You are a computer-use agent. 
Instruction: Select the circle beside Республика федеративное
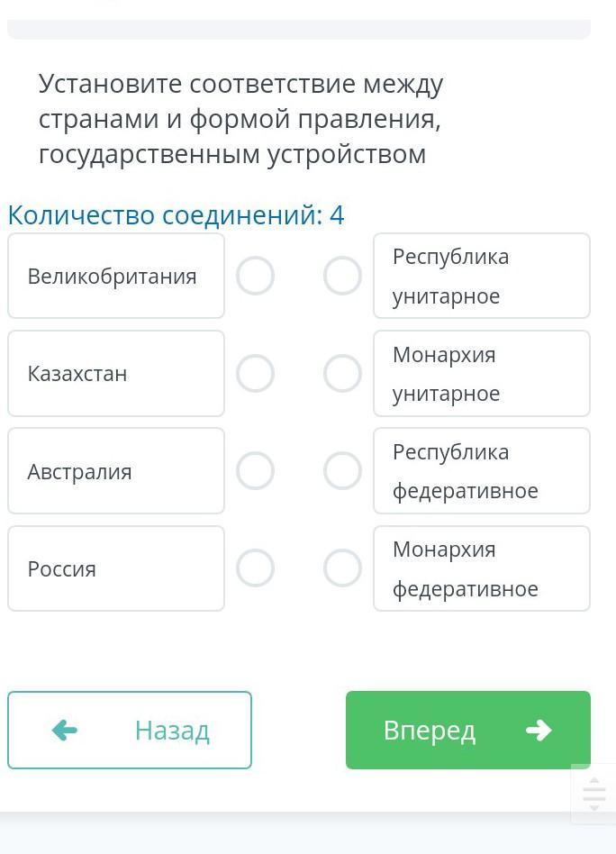(x=342, y=470)
